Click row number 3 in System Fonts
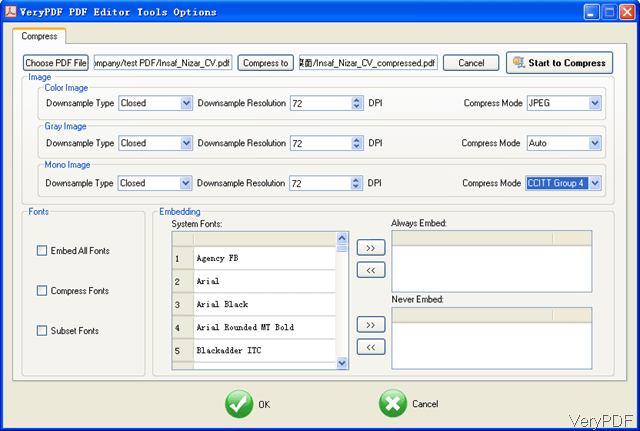This screenshot has height=431, width=640. (183, 304)
